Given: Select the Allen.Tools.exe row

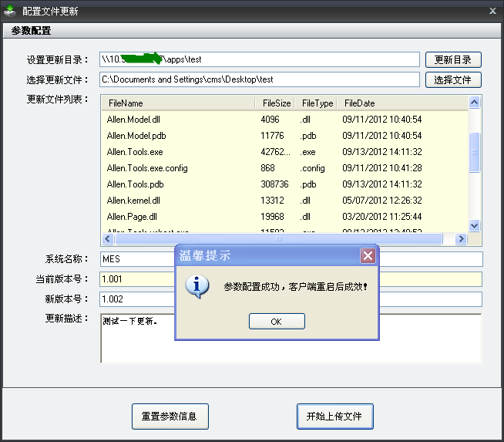Looking at the screenshot, I should 285,152.
